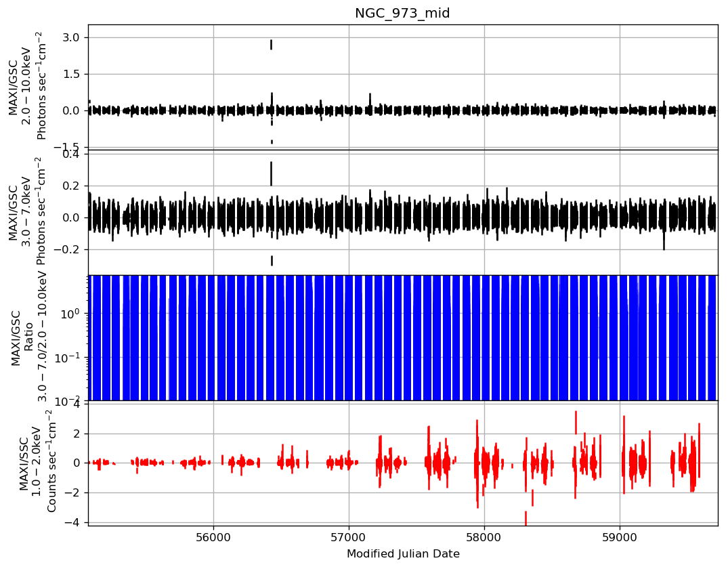This screenshot has width=728, height=569.
Task: Click the plot title NGC_973_mid
Action: pyautogui.click(x=402, y=13)
